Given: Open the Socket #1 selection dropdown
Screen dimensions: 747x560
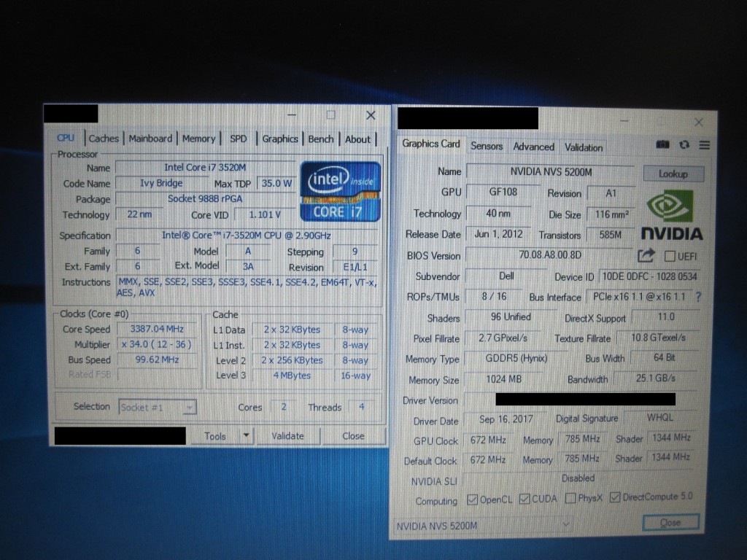Looking at the screenshot, I should (158, 407).
